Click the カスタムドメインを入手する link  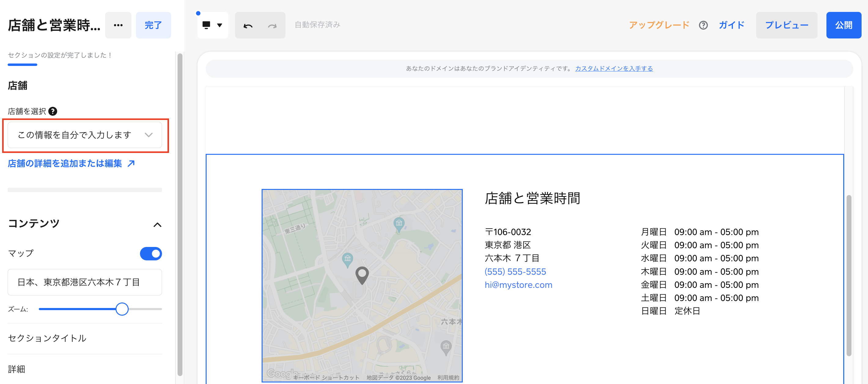pos(614,69)
